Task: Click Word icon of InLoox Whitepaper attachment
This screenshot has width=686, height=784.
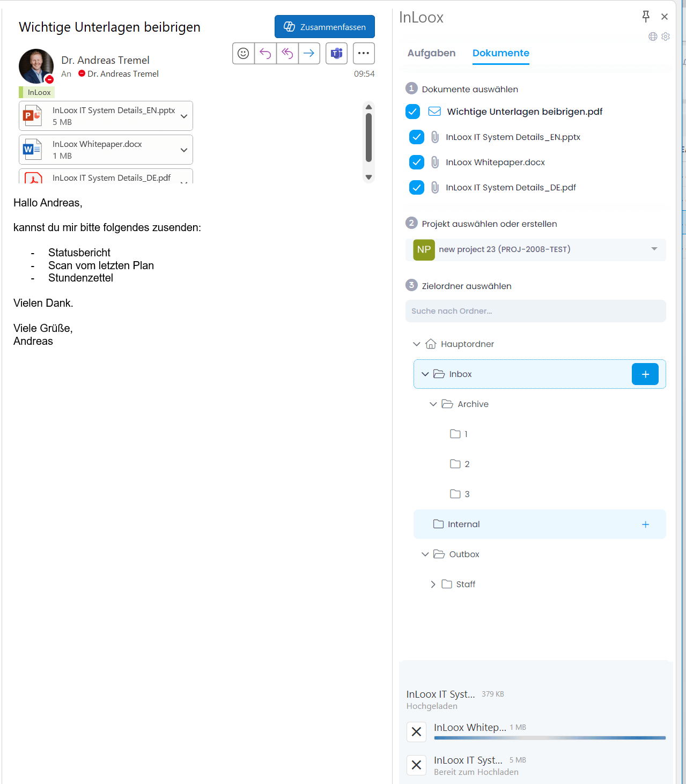Action: pyautogui.click(x=33, y=149)
